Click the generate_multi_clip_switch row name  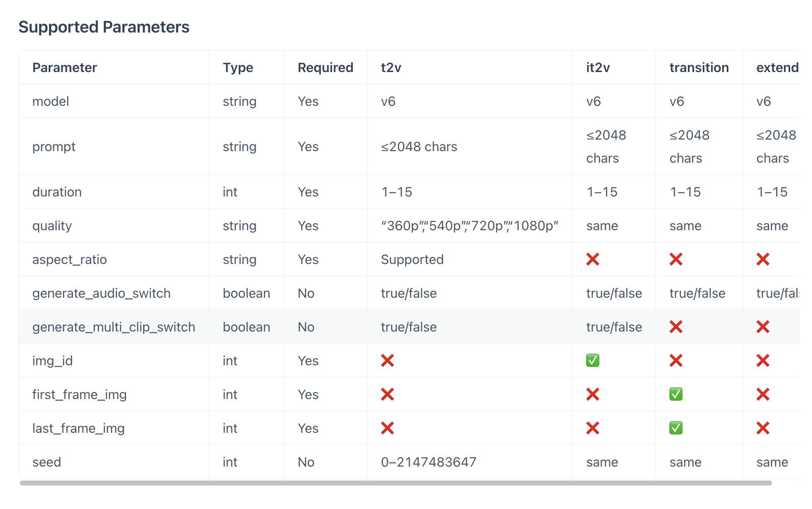(114, 327)
